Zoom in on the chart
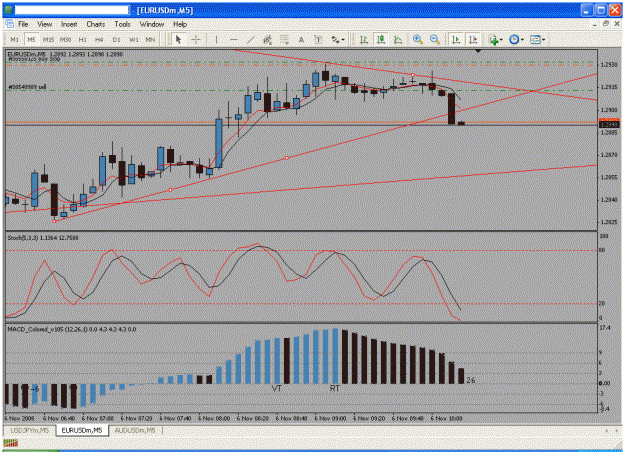Screen dimensions: 625x452 pos(417,39)
